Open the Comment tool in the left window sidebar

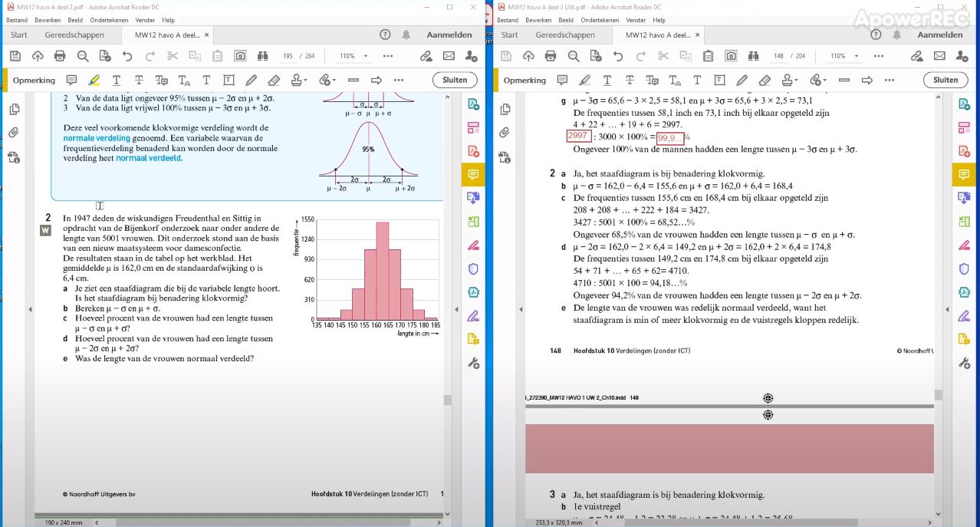point(473,175)
